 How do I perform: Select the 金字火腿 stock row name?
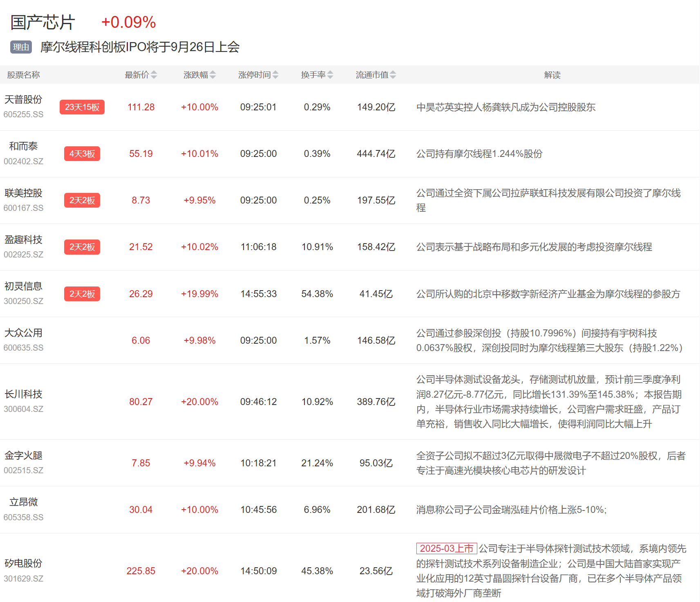tap(23, 455)
